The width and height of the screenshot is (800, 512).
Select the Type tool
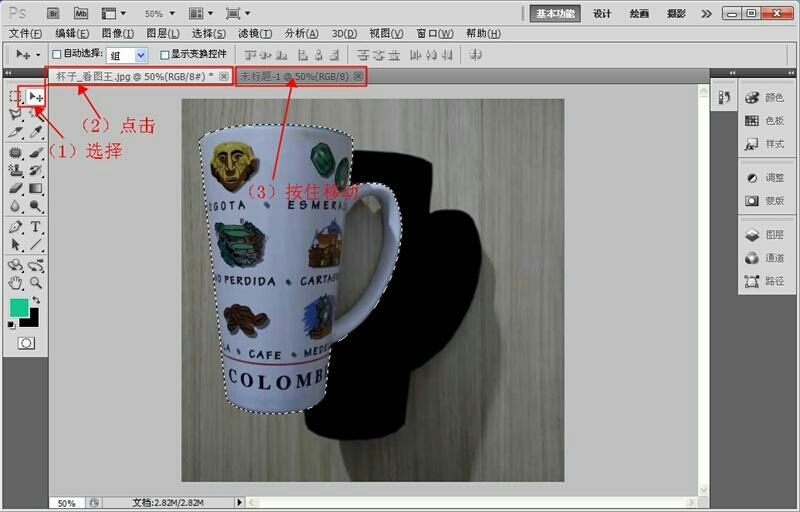pyautogui.click(x=35, y=226)
